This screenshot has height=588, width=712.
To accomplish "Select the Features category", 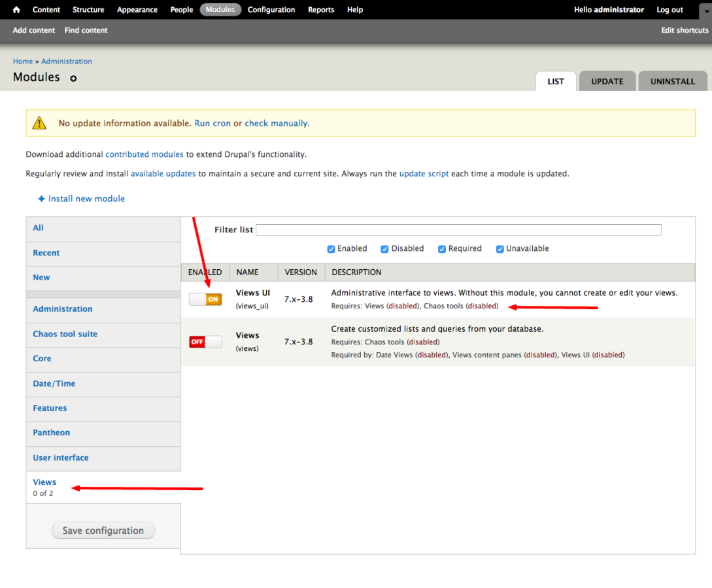I will (103, 408).
